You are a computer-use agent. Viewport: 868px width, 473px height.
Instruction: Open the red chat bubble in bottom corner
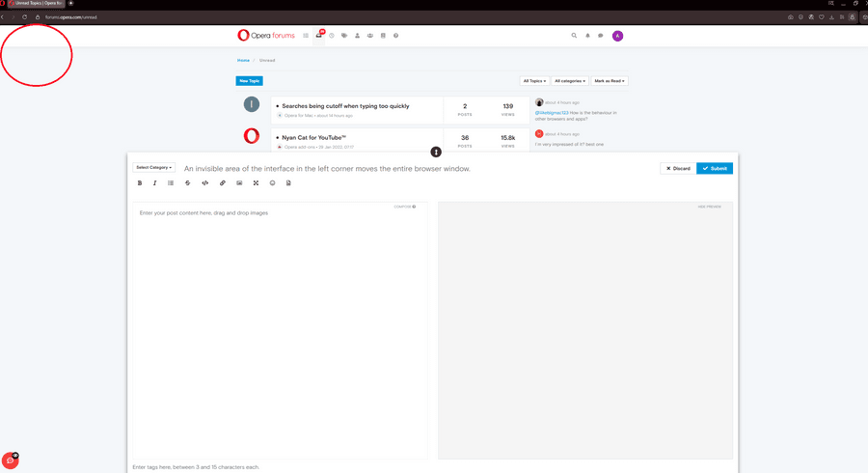[10, 460]
